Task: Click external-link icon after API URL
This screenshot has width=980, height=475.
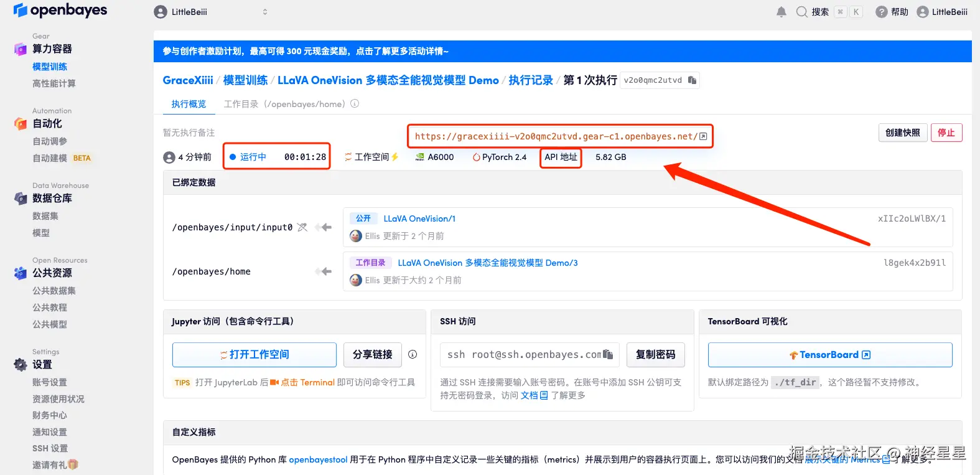Action: 703,136
